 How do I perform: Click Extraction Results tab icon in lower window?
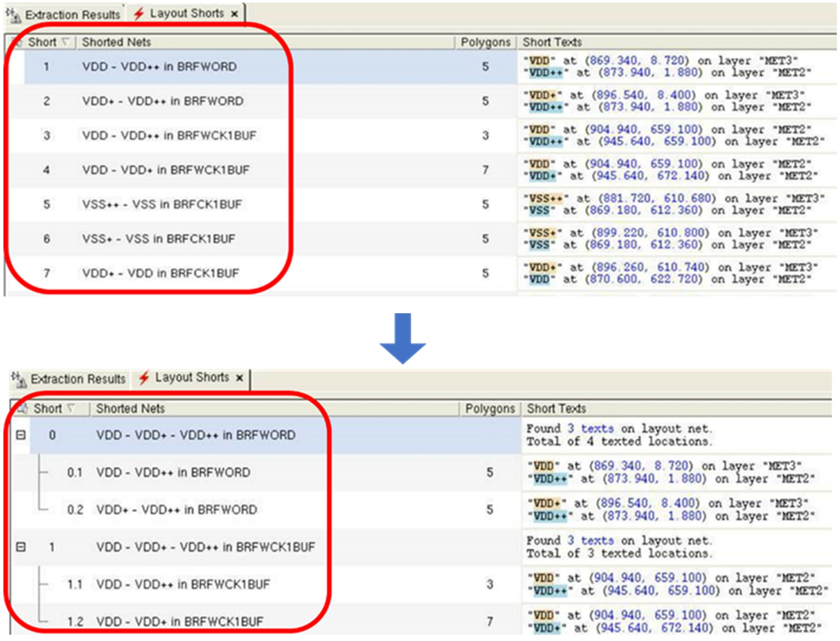point(19,379)
